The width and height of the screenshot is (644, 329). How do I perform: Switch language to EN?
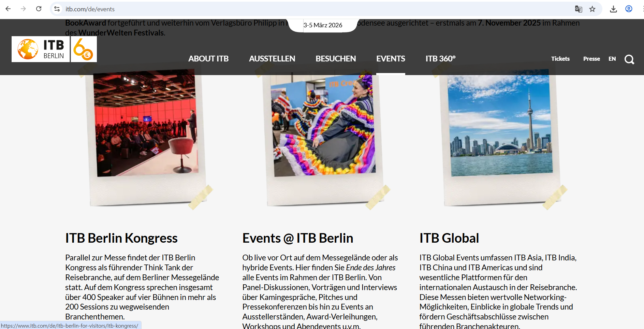pos(612,59)
